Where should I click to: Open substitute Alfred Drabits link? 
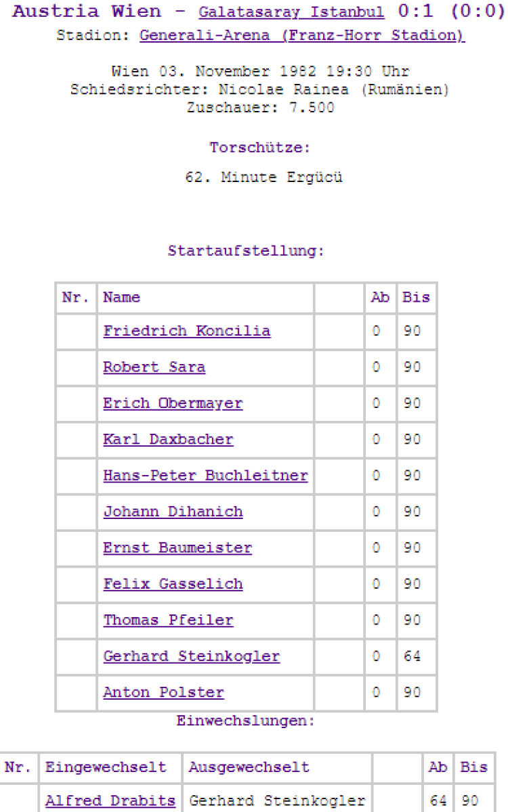(x=110, y=801)
